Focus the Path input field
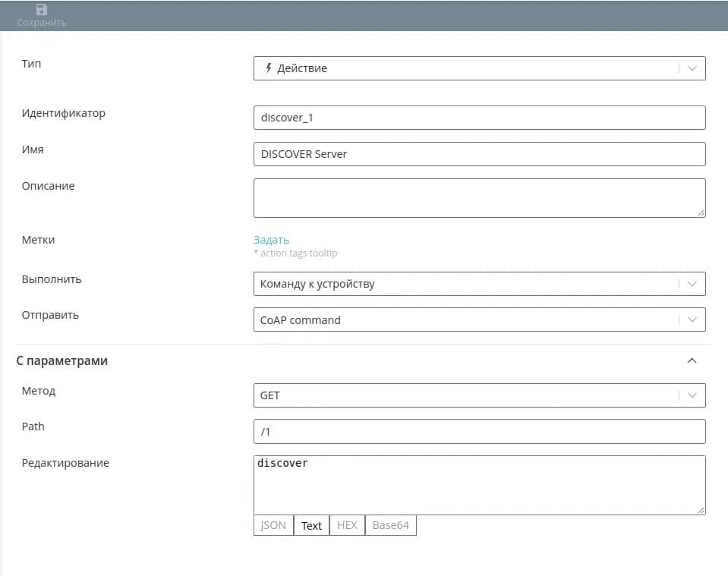728x576 pixels. pos(479,432)
